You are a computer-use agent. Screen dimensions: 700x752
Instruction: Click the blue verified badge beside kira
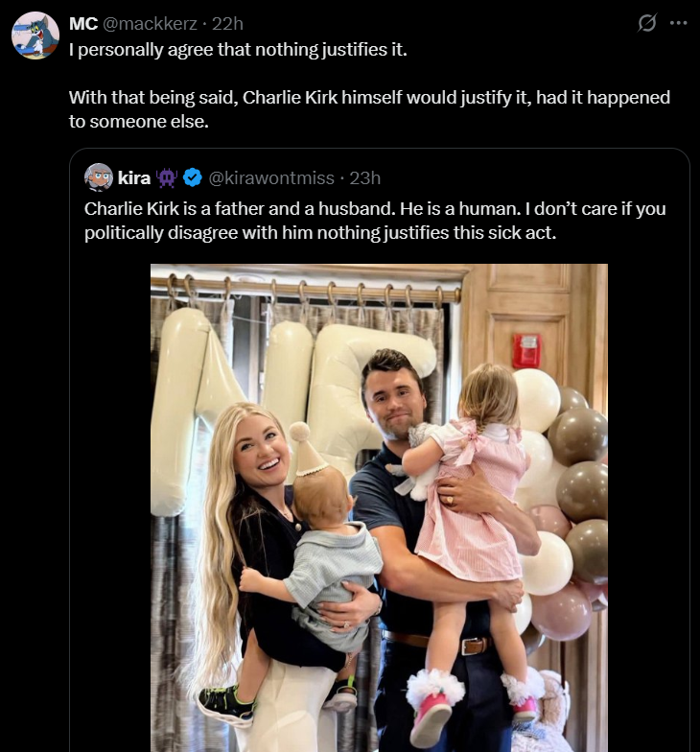(x=192, y=177)
